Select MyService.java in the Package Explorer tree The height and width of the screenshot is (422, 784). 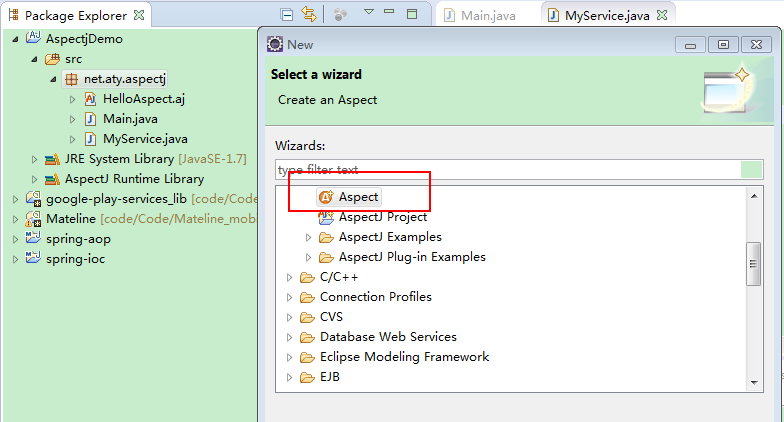[145, 139]
